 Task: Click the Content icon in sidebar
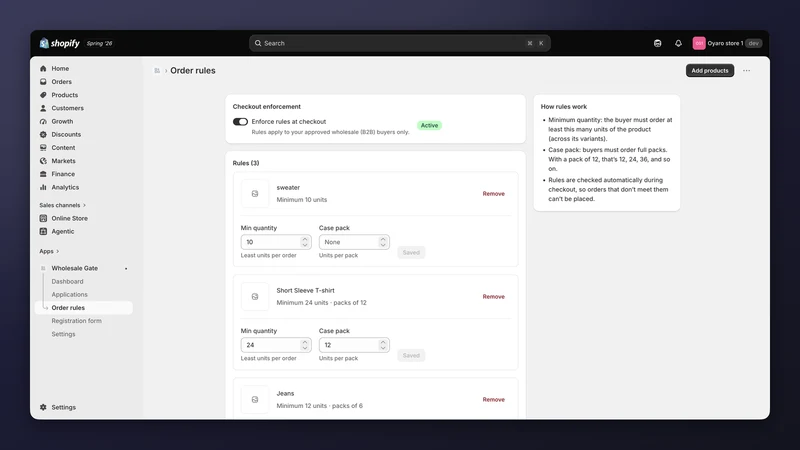(43, 147)
